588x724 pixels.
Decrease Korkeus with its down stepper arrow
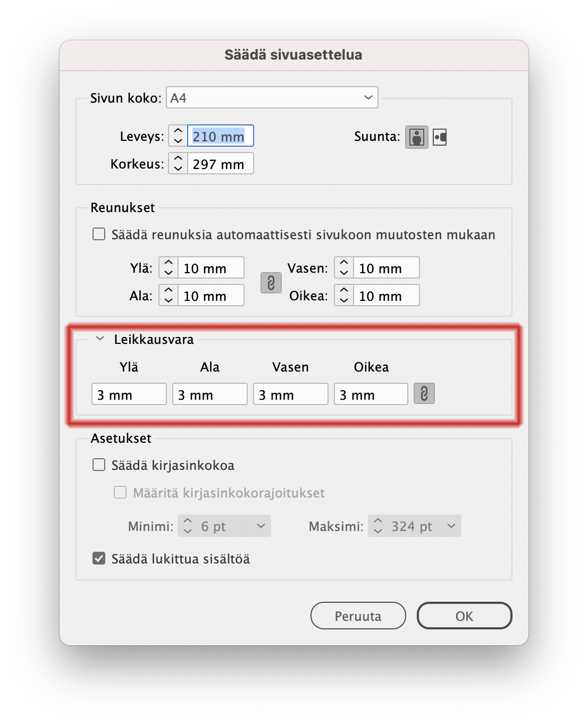coord(178,168)
